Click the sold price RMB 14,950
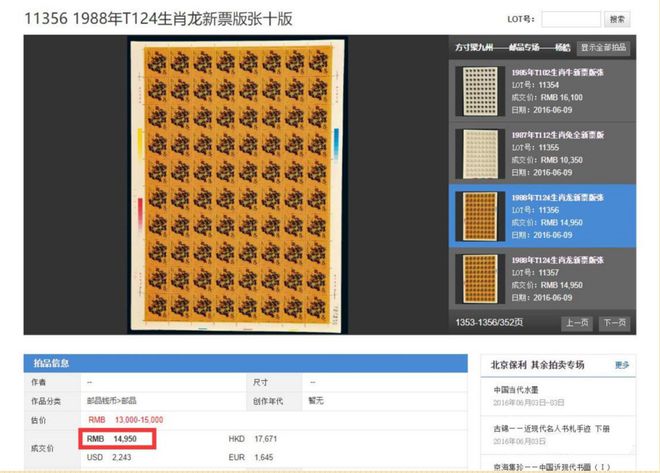Viewport: 660px width, 473px height. (x=112, y=439)
